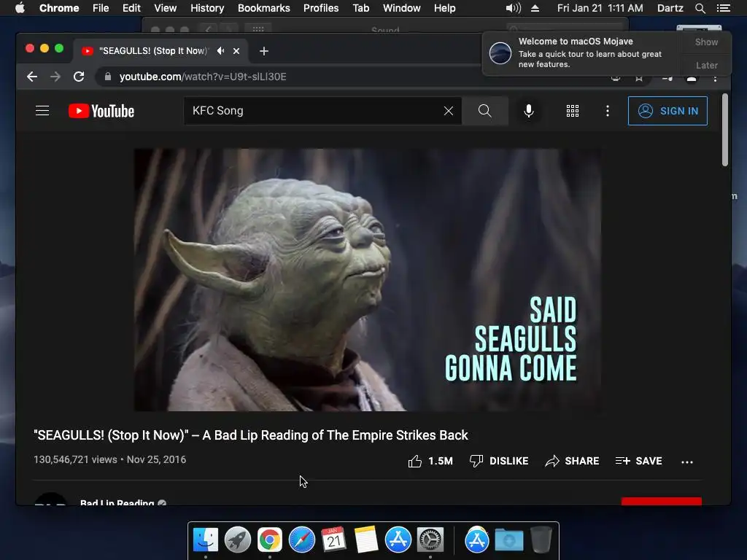Clear the KFC Song search text

(449, 111)
